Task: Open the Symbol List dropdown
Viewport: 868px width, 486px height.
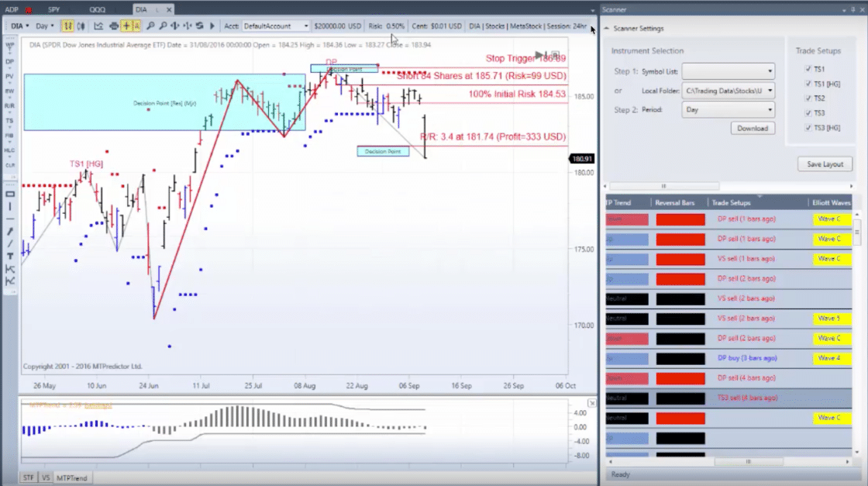Action: tap(727, 71)
